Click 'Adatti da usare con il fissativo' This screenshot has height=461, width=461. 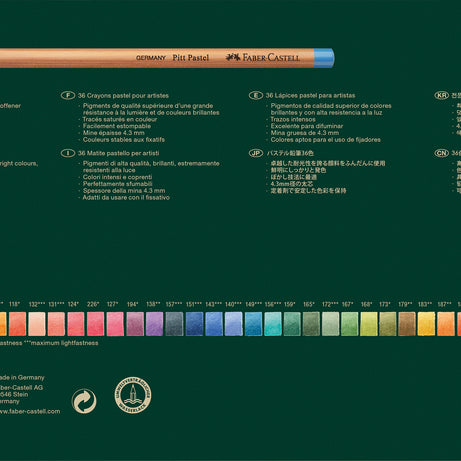pos(126,198)
